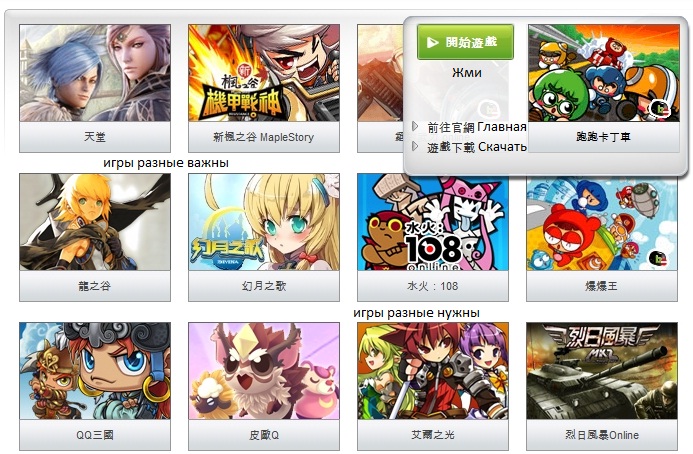The width and height of the screenshot is (693, 454).
Task: Open the 爆爆王 game image
Action: [602, 222]
